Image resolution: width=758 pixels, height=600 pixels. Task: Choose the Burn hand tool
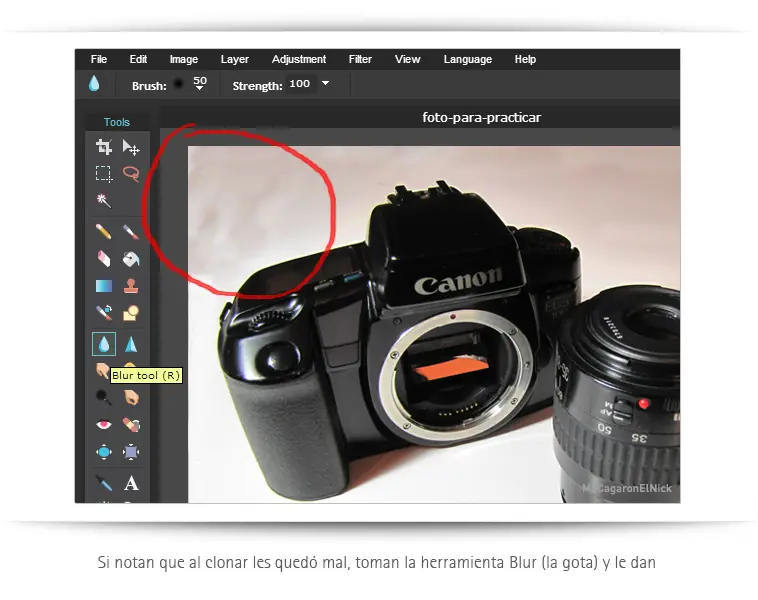[x=131, y=397]
